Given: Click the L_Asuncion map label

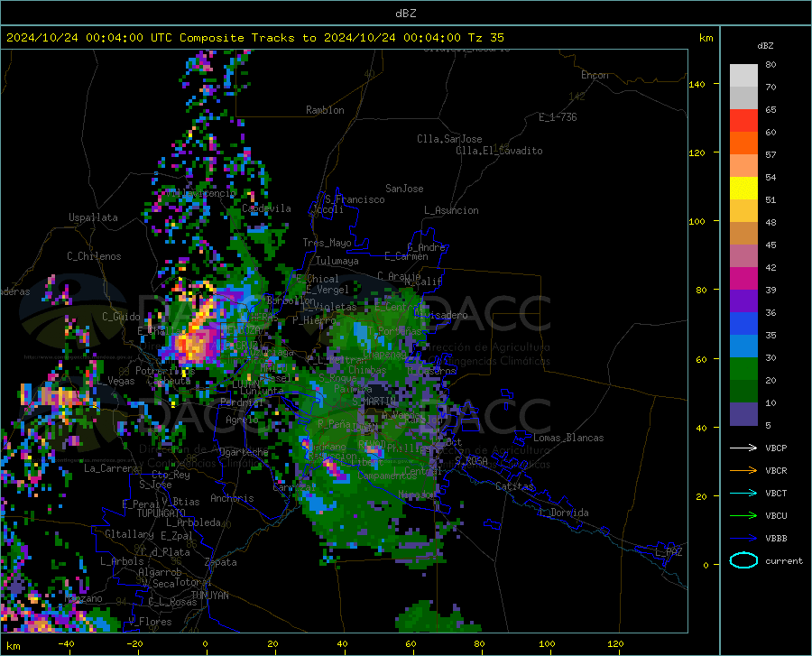Looking at the screenshot, I should coord(451,210).
